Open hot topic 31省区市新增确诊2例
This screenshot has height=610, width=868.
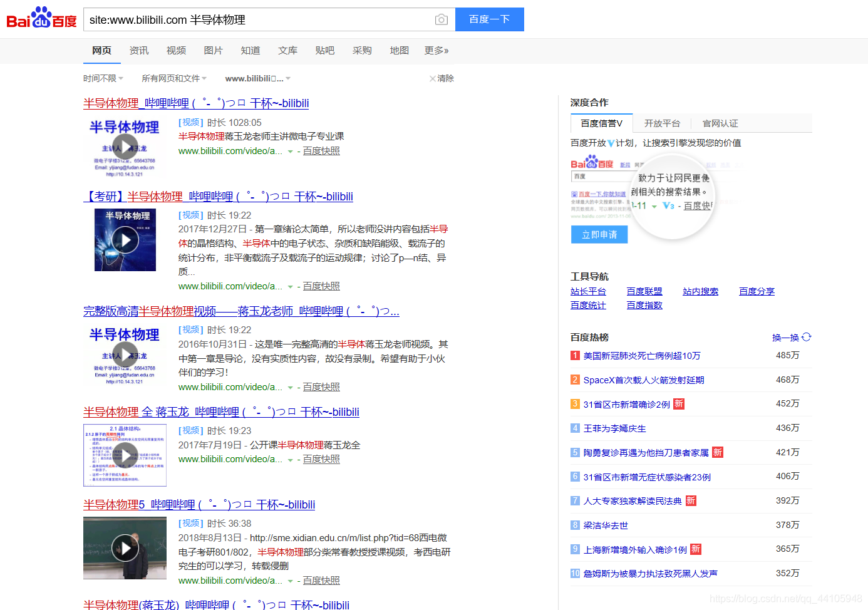click(627, 405)
